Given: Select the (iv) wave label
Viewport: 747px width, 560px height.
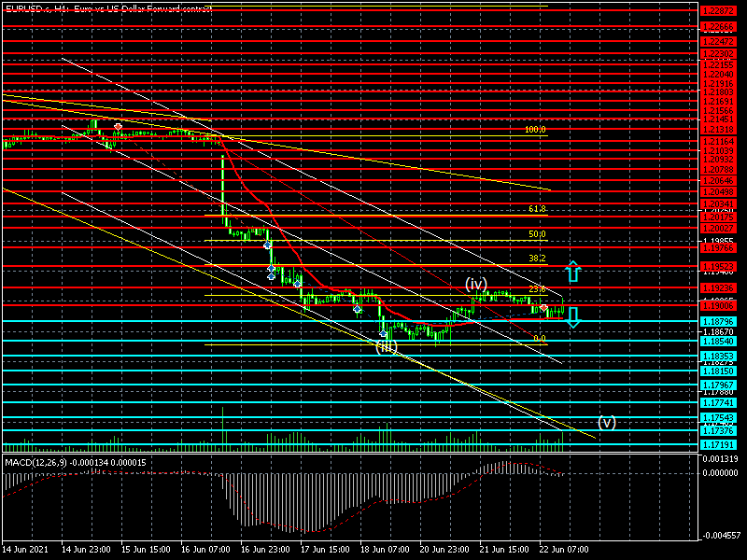Looking at the screenshot, I should pos(476,285).
